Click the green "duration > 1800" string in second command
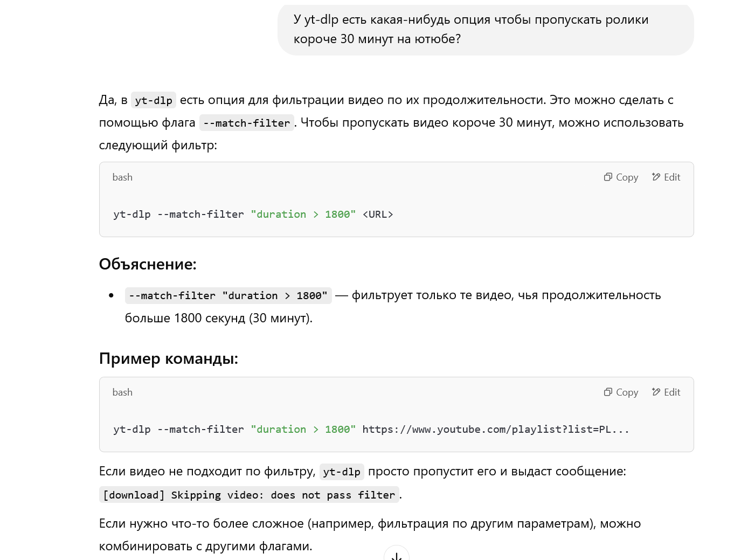Screen dimensions: 741x560 pos(303,430)
